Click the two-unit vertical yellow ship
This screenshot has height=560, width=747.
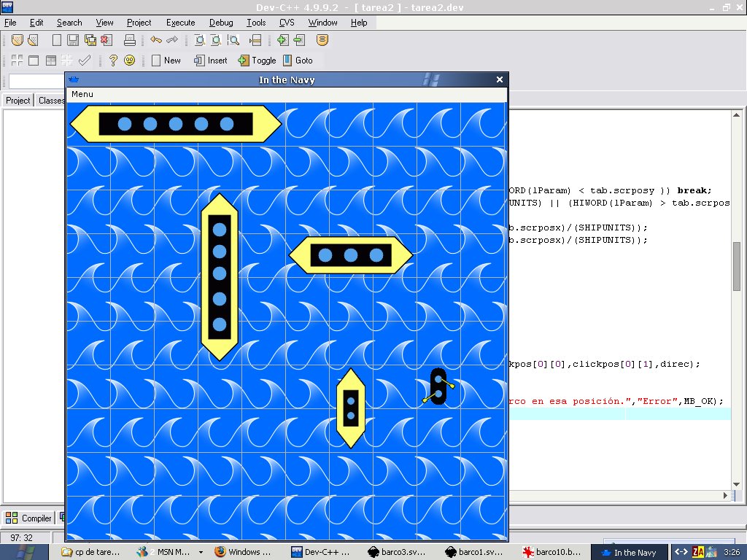coord(351,408)
